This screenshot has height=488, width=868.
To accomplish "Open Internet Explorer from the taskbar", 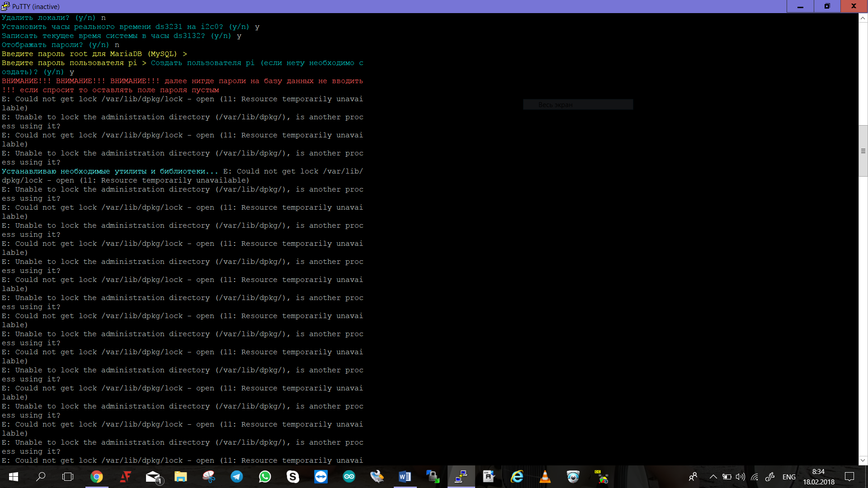I will coord(517,477).
